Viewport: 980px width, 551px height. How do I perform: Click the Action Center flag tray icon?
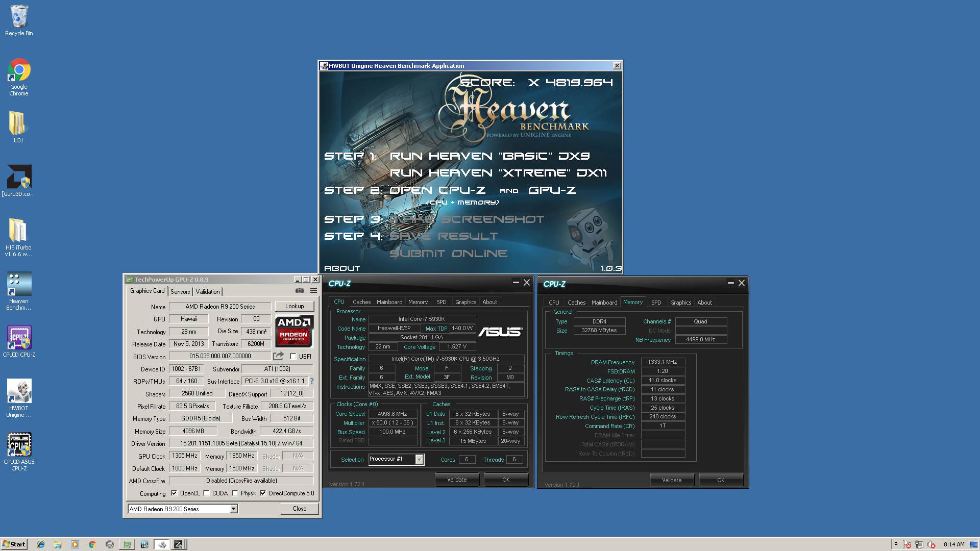907,544
